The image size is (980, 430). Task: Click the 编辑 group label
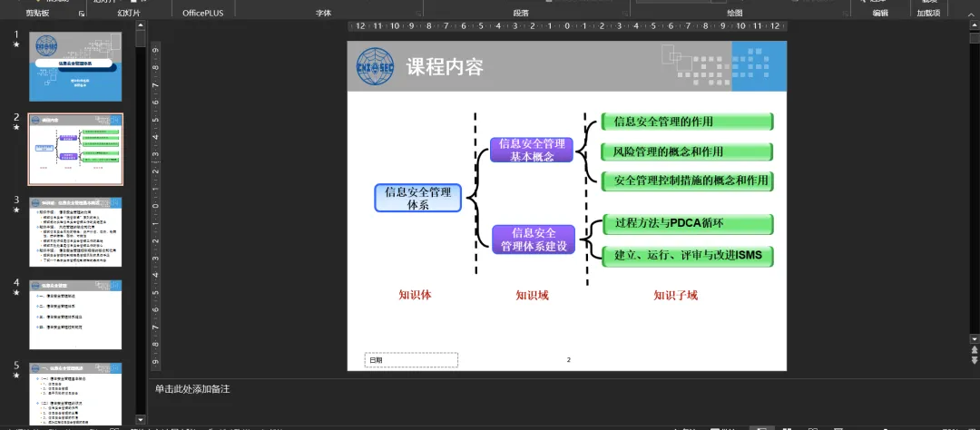[x=880, y=13]
